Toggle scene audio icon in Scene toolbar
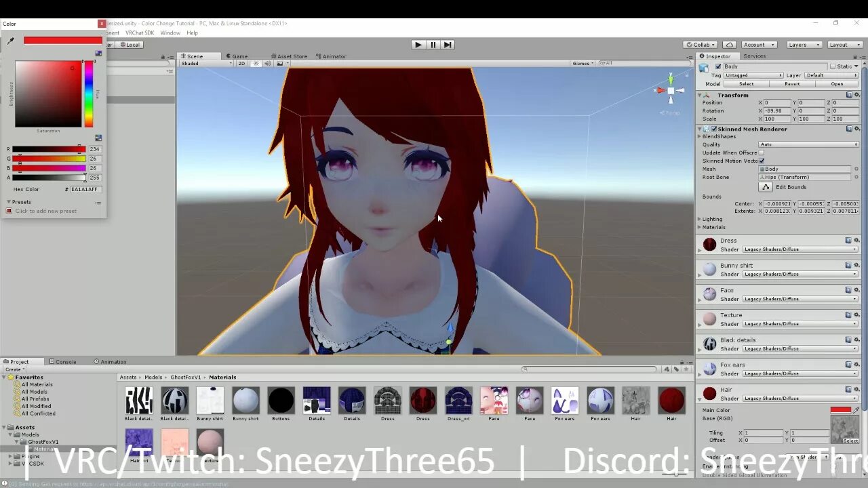 pos(268,63)
